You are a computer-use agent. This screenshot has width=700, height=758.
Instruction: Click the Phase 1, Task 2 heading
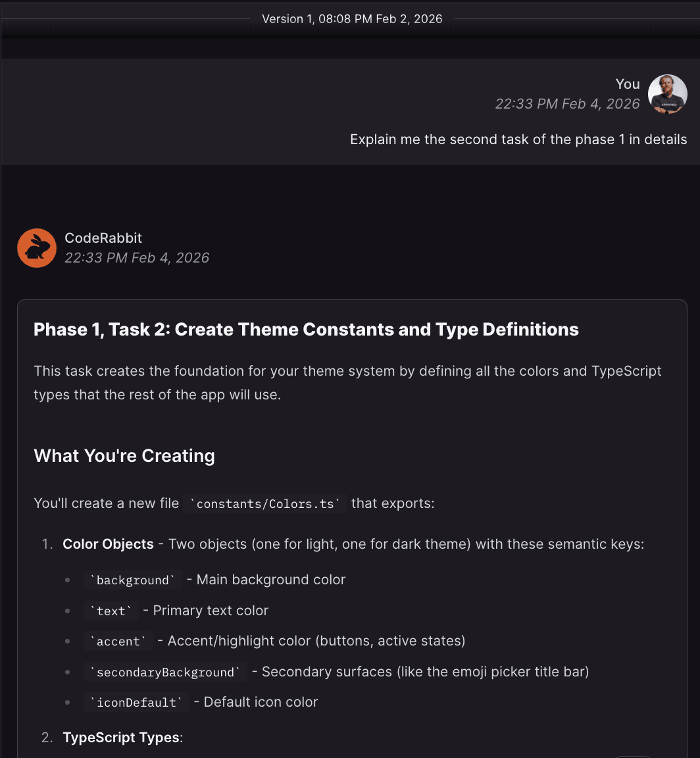(x=306, y=330)
